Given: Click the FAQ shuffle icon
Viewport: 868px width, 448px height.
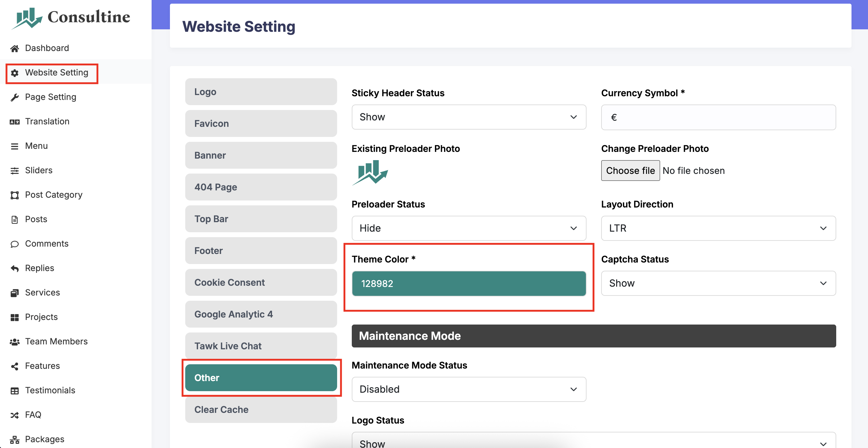Looking at the screenshot, I should pos(14,415).
